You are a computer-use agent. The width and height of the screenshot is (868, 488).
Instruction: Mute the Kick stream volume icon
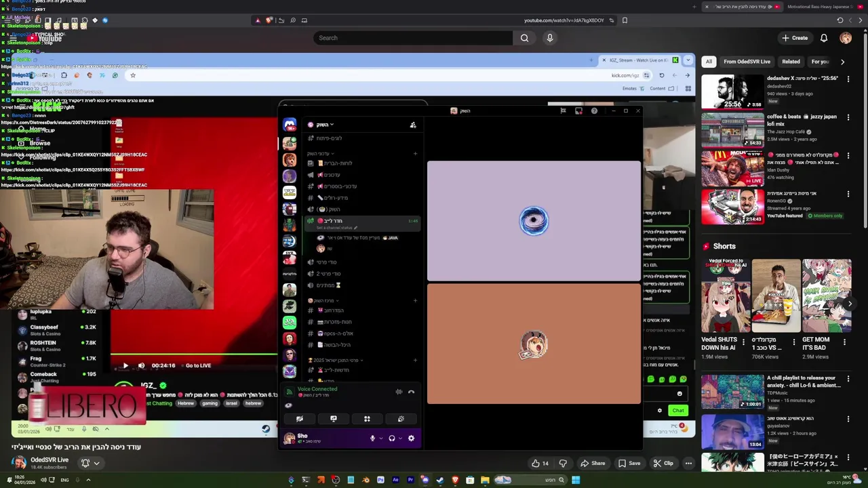[141, 365]
